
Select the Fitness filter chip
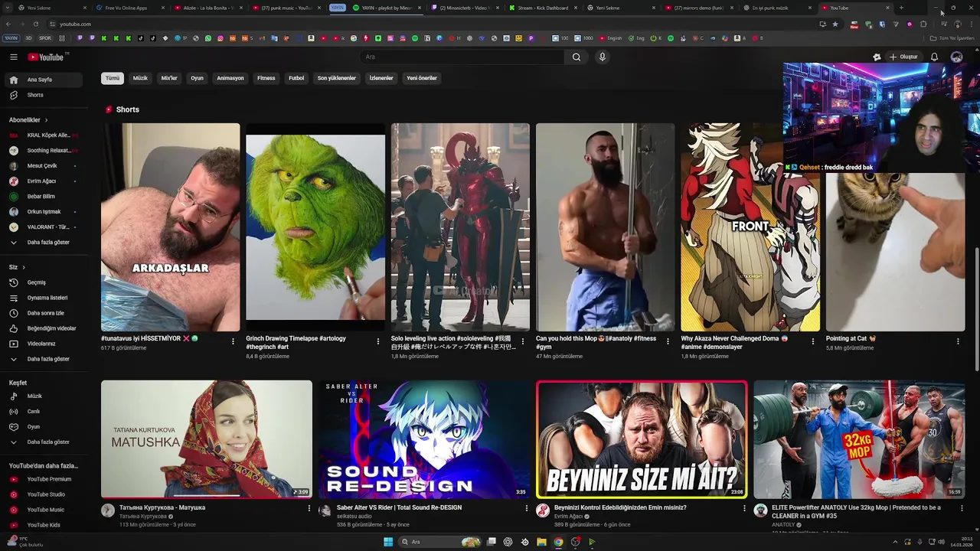pos(266,78)
